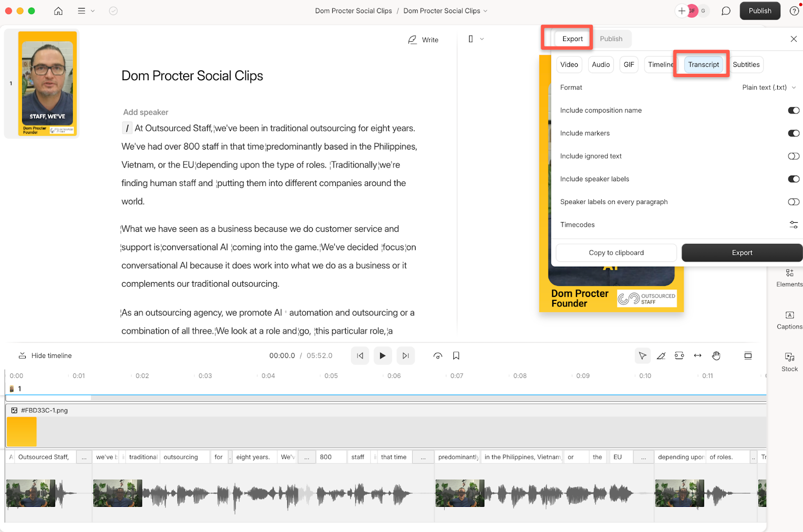Open the hamburger menu icon
Image resolution: width=803 pixels, height=532 pixels.
coord(81,11)
